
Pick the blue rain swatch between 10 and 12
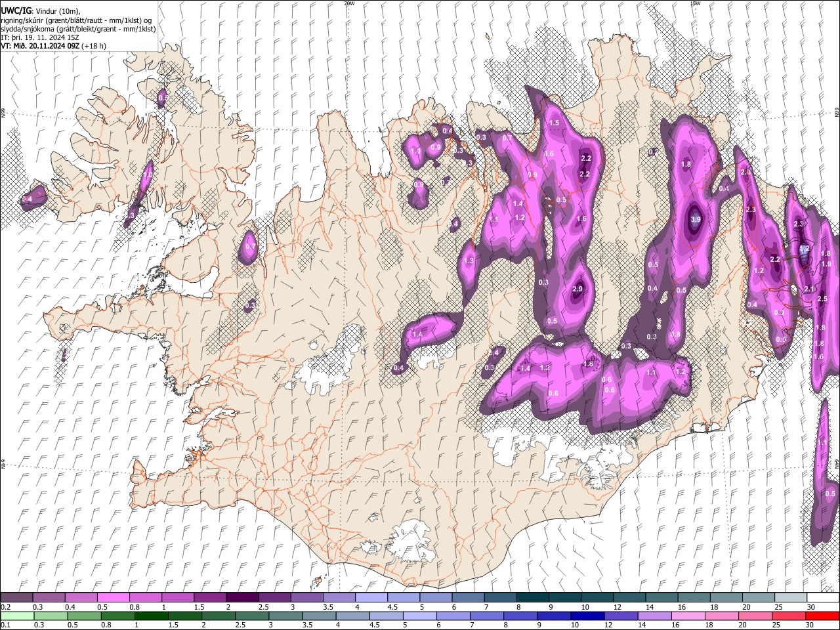(588, 616)
